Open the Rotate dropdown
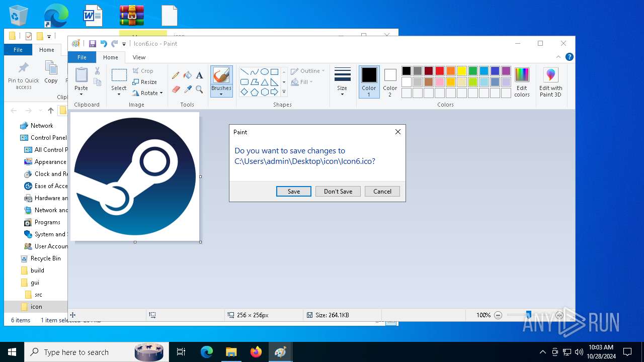The image size is (644, 362). click(x=148, y=93)
